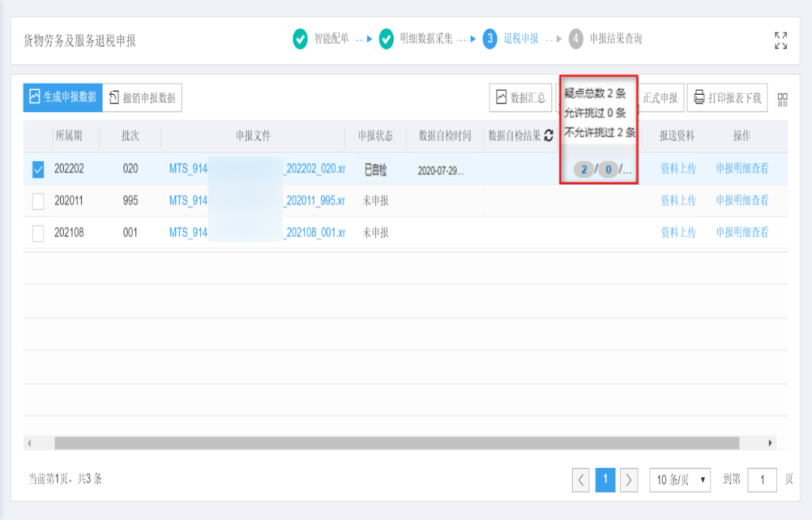This screenshot has width=812, height=520.
Task: Open the column layout grid icon
Action: pyautogui.click(x=783, y=99)
